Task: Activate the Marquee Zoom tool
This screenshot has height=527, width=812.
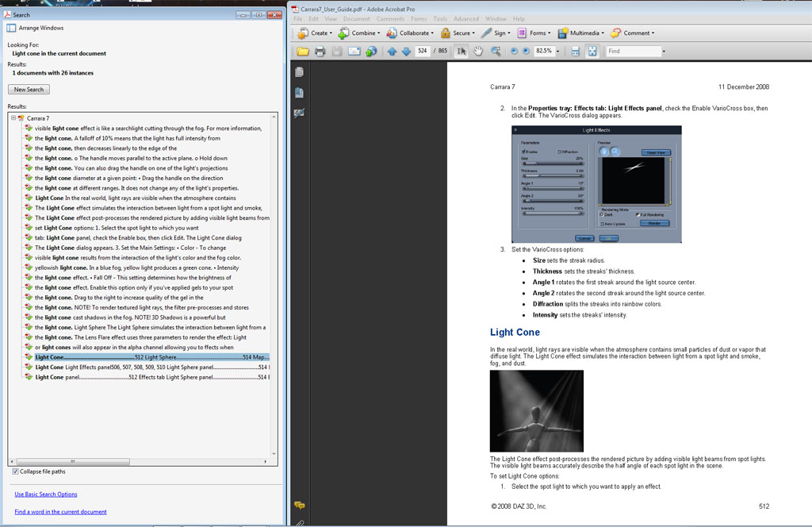Action: (496, 52)
